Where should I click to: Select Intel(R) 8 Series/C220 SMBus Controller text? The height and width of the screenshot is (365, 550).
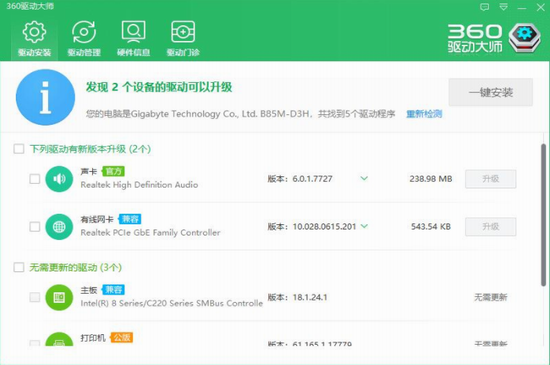(x=172, y=303)
